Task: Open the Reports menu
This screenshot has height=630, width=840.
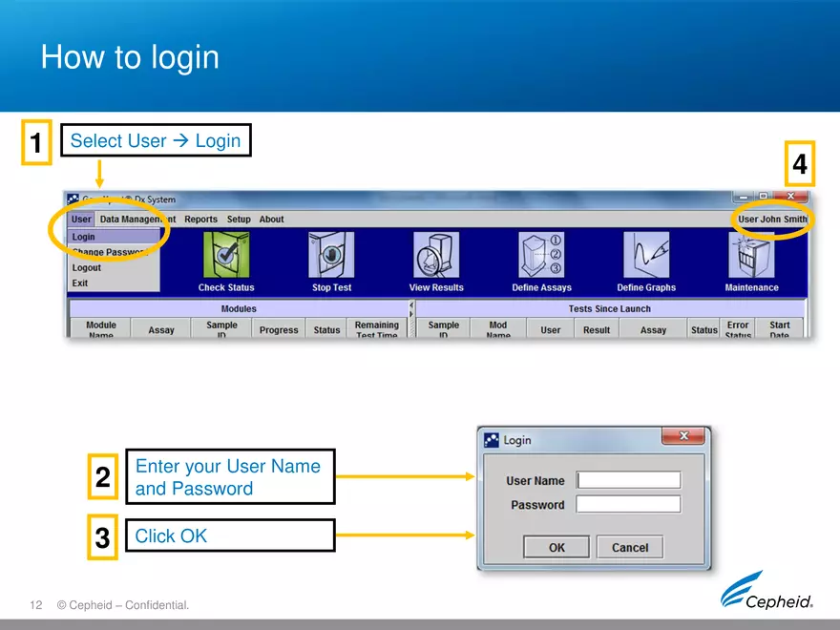Action: 200,219
